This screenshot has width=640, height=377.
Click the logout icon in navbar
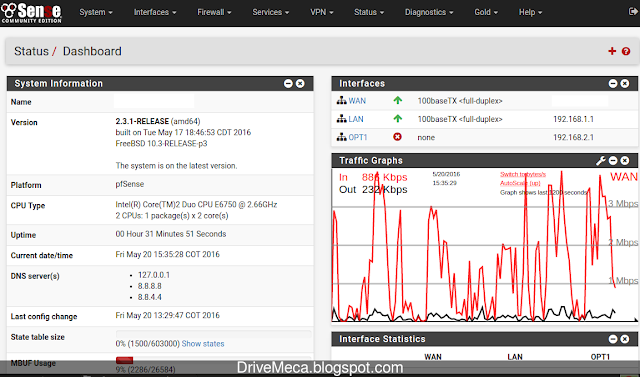coord(633,12)
